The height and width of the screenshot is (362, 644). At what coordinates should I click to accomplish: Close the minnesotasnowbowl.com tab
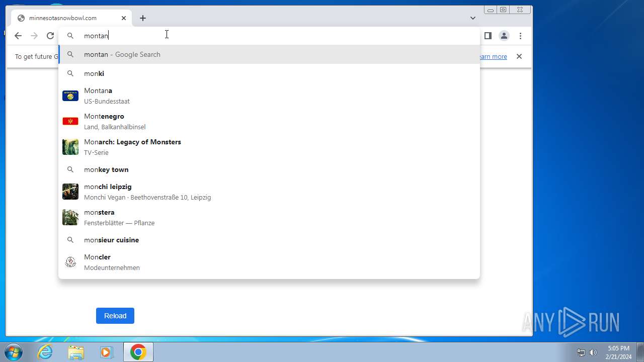point(124,18)
